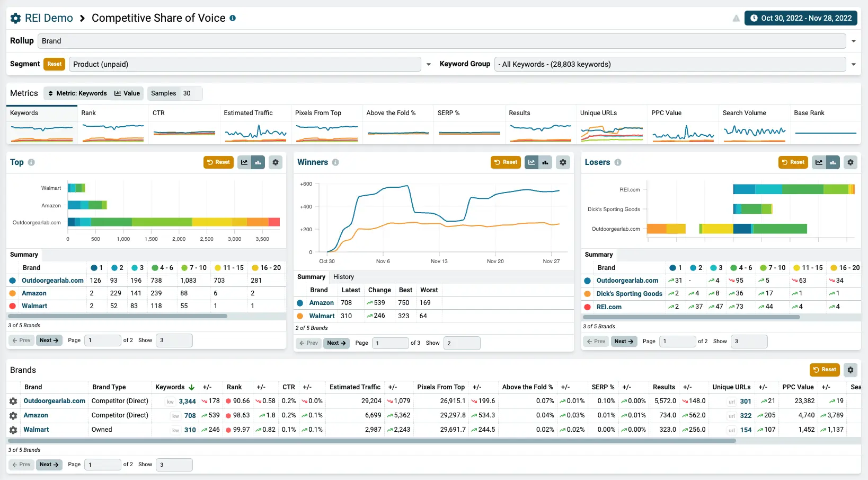Reset the Segment filter
The height and width of the screenshot is (480, 868).
point(54,64)
